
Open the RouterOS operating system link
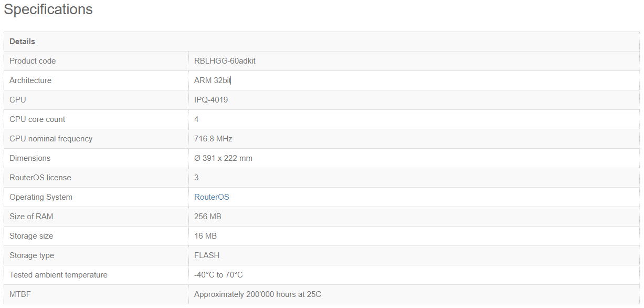coord(212,197)
